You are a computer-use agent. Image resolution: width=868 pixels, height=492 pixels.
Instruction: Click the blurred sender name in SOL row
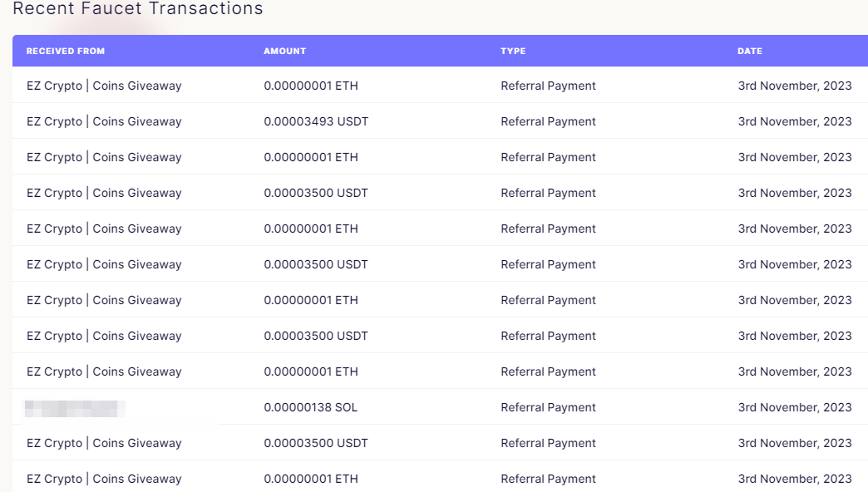74,408
